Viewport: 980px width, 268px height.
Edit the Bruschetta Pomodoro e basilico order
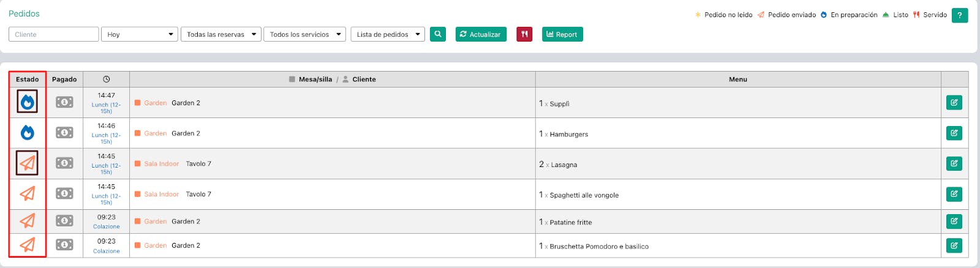point(954,245)
